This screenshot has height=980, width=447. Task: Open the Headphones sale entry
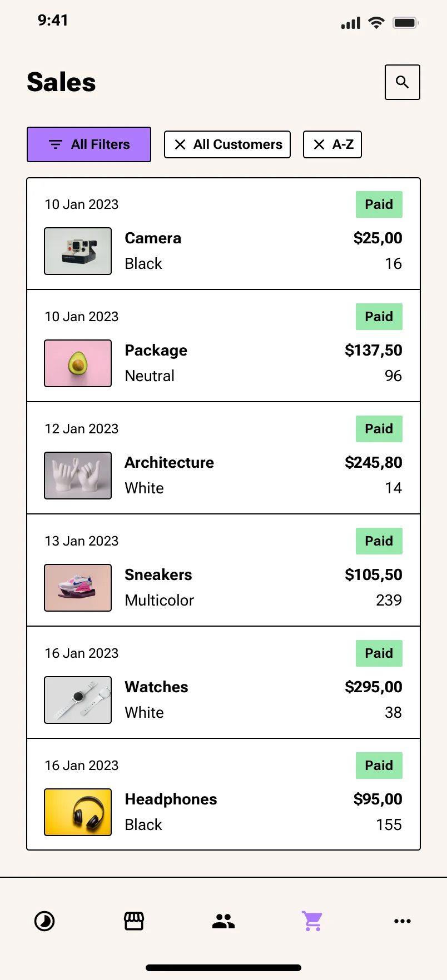click(223, 794)
